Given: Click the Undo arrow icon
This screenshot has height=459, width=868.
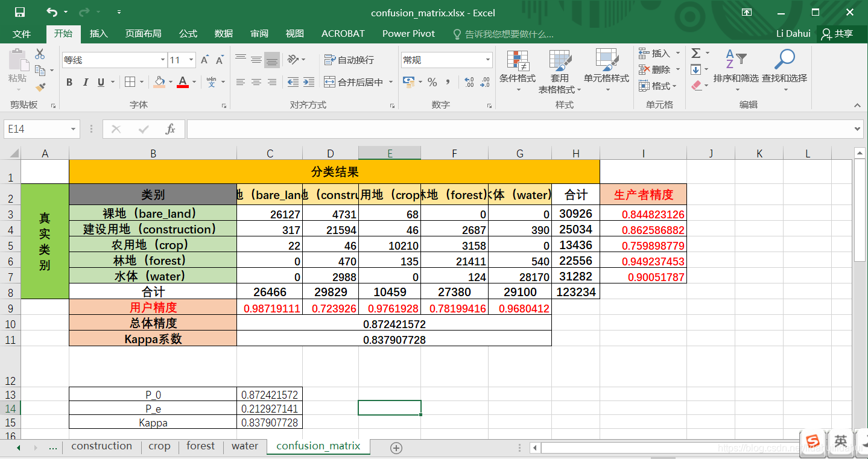Looking at the screenshot, I should click(x=52, y=12).
